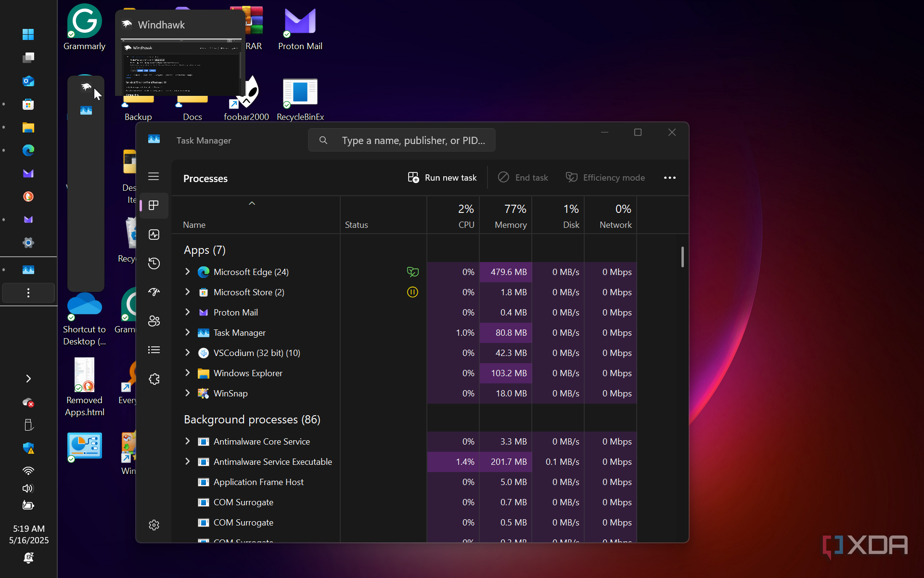Expand the Windows Explorer process row
Viewport: 924px width, 578px height.
coord(188,373)
